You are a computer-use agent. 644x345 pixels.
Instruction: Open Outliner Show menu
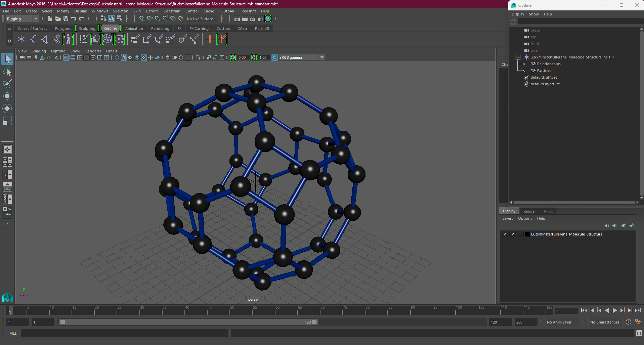(534, 14)
